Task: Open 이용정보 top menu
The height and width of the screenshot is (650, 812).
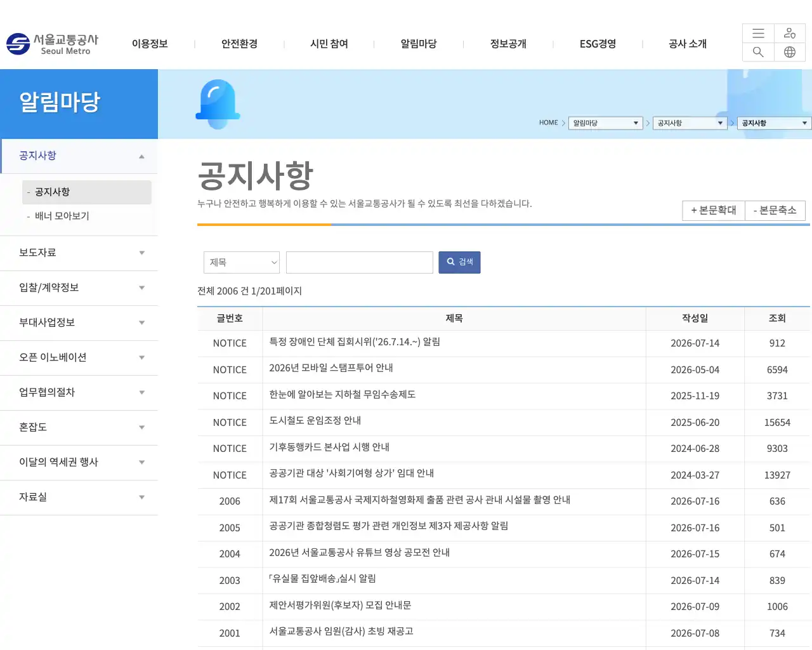Action: tap(150, 44)
